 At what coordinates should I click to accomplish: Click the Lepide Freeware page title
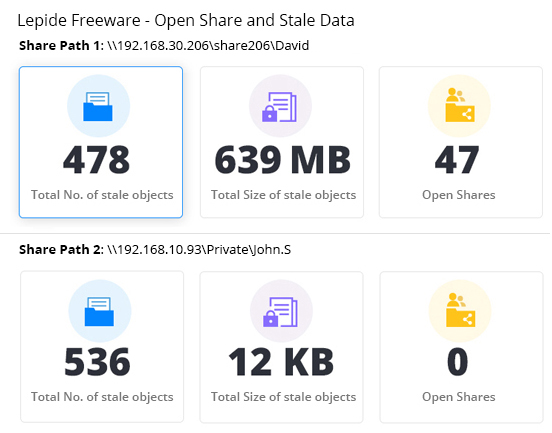(x=186, y=20)
